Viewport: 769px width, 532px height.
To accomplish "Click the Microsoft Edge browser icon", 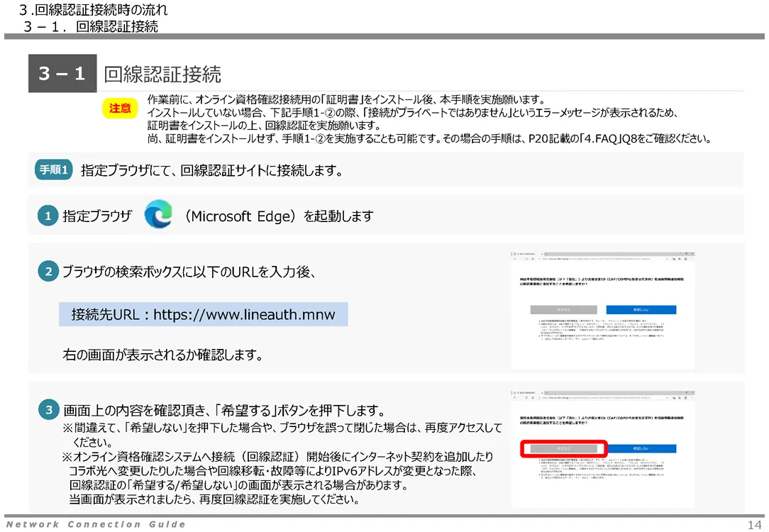I will point(158,216).
